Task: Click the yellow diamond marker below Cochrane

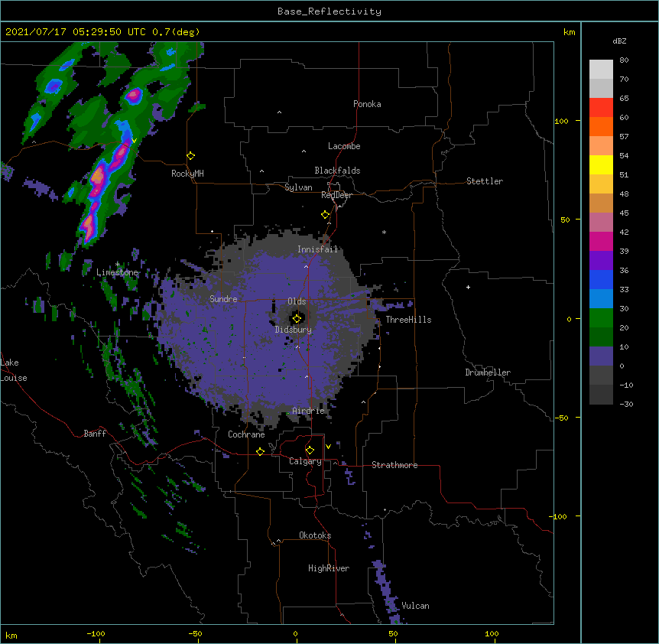Action: pyautogui.click(x=260, y=451)
